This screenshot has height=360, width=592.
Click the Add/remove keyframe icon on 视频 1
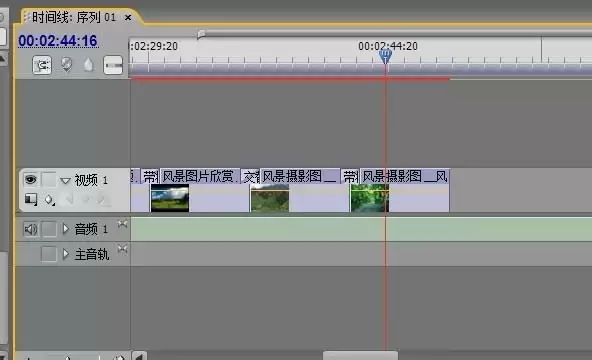pyautogui.click(x=86, y=199)
